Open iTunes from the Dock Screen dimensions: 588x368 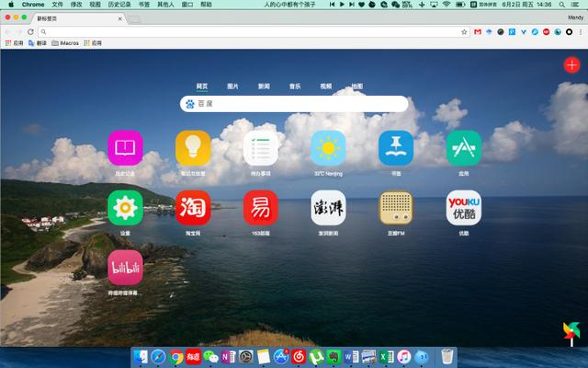tap(404, 357)
